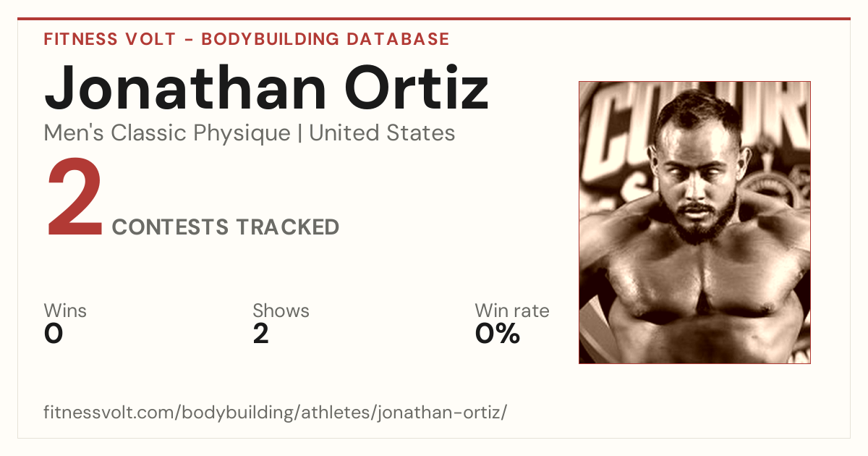
Task: Select the CONTESTS TRACKED label
Action: pos(226,227)
